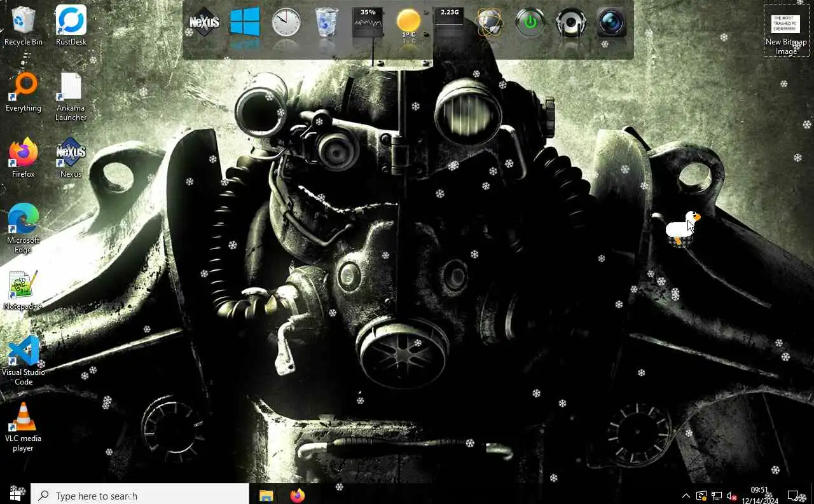The height and width of the screenshot is (504, 814).
Task: Launch Firefox from the taskbar
Action: [297, 495]
